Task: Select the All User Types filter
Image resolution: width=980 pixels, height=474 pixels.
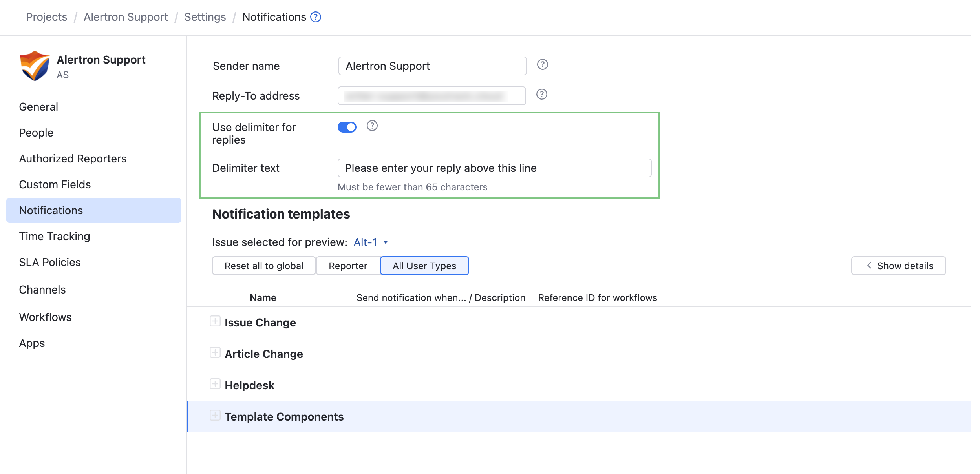Action: point(424,266)
